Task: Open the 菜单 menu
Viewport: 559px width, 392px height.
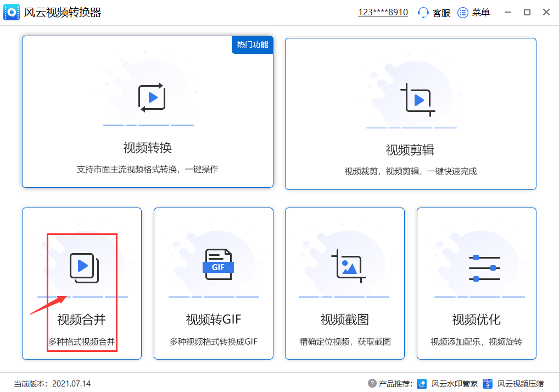Action: [x=480, y=13]
